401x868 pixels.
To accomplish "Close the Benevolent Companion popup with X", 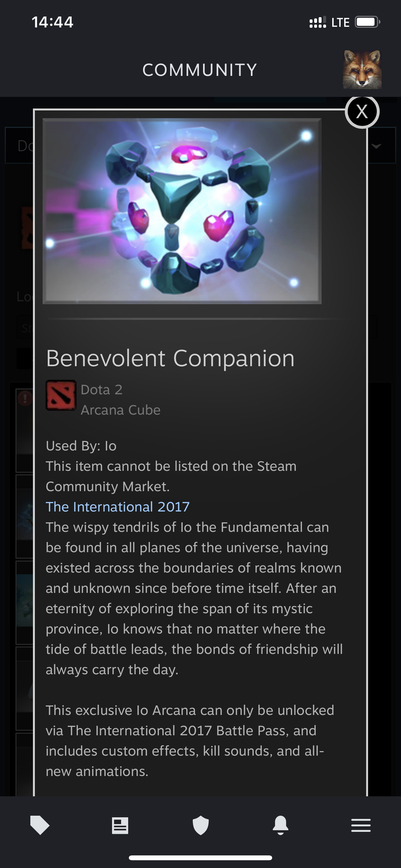I will pos(362,111).
